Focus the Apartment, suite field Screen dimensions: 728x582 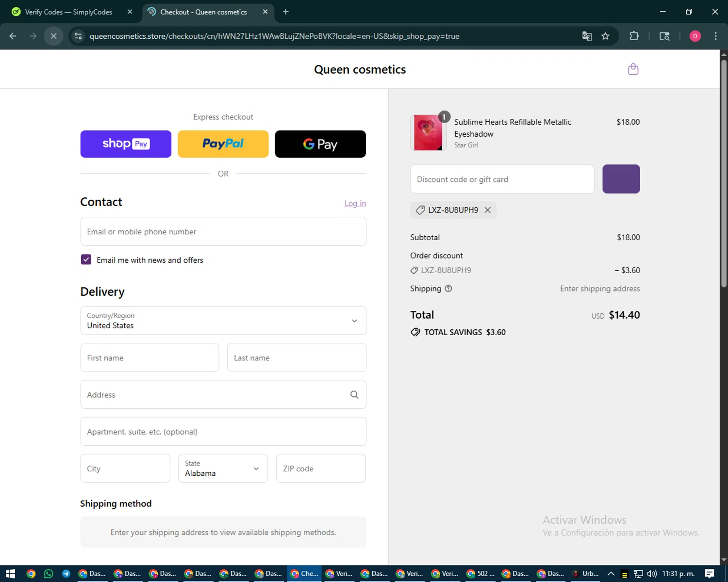point(223,431)
